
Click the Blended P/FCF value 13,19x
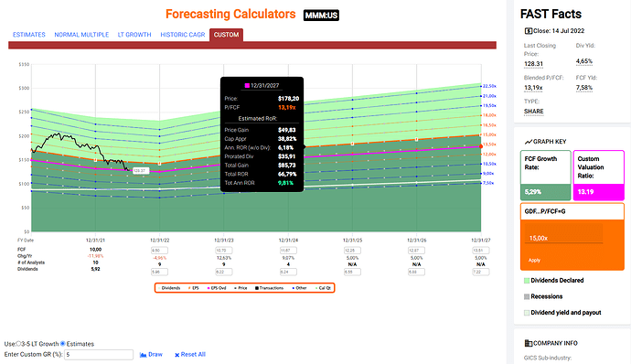coord(533,88)
